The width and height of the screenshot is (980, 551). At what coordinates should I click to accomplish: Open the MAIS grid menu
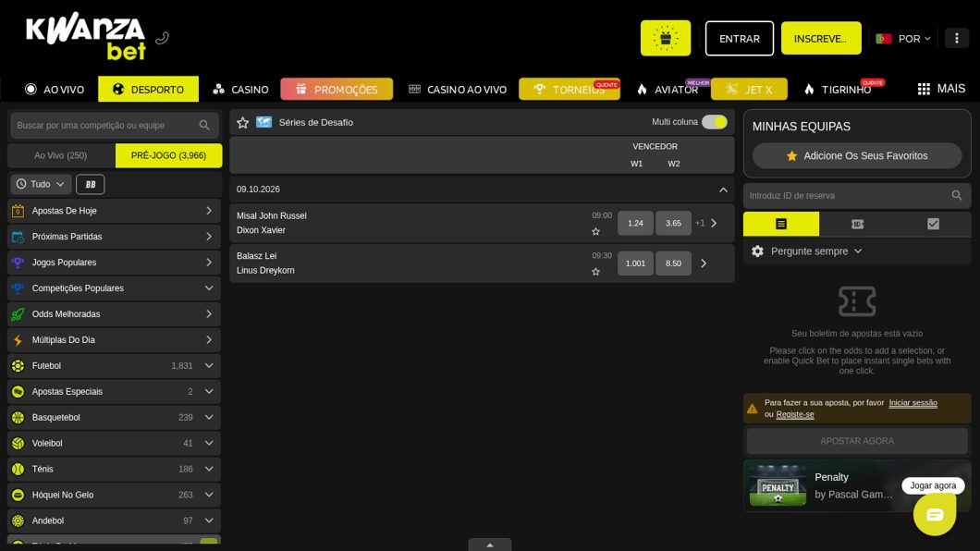click(941, 89)
